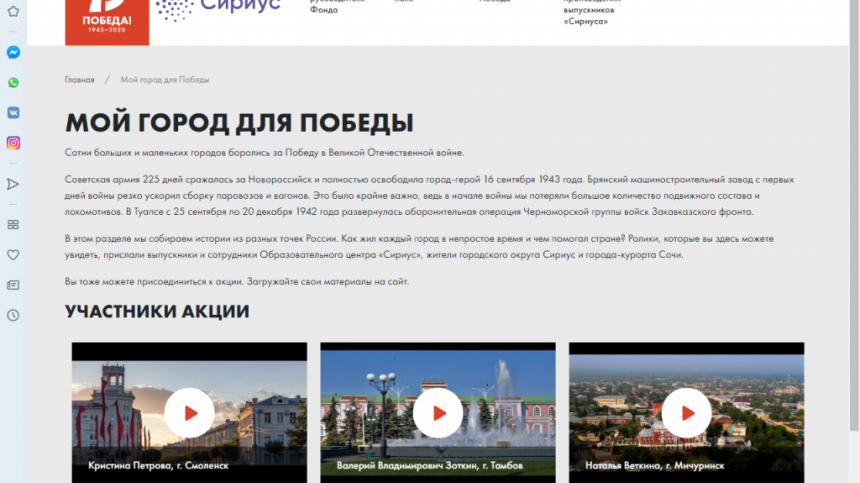Open the clock history icon in sidebar

coord(13,315)
